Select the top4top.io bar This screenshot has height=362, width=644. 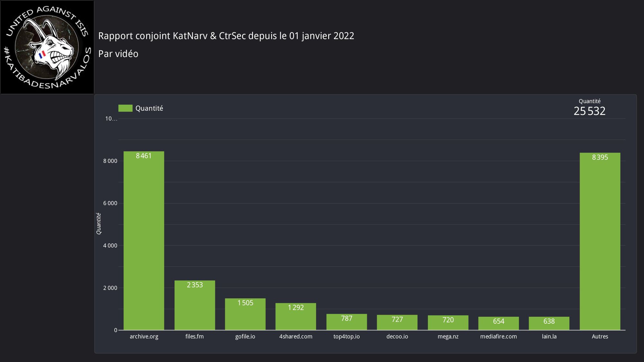(x=346, y=322)
